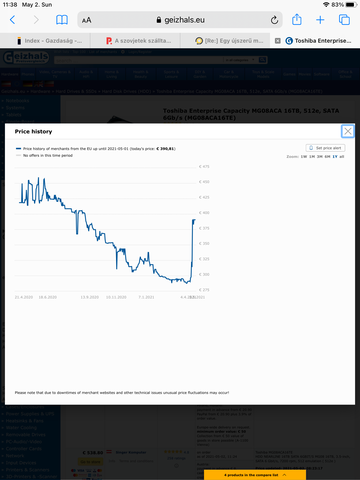The image size is (360, 480).
Task: Tap the Safari back arrow
Action: 13,20
